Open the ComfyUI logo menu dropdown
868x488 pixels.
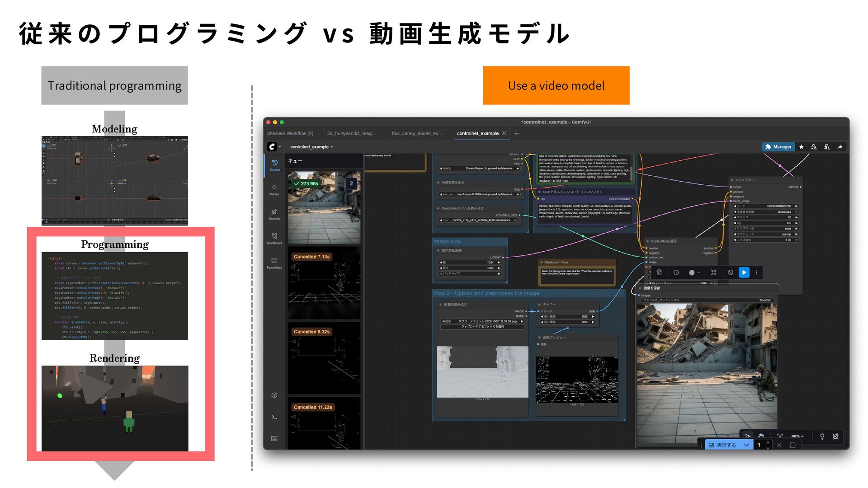pyautogui.click(x=274, y=147)
